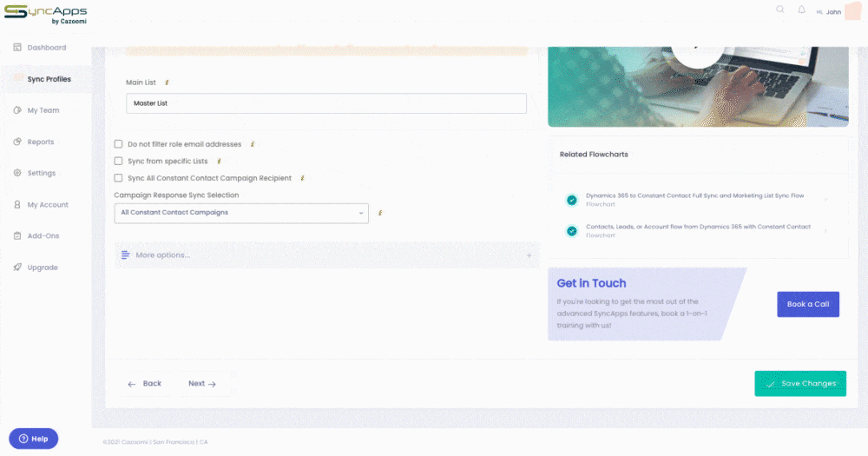The height and width of the screenshot is (456, 868).
Task: Click the search magnifier icon
Action: pos(780,10)
